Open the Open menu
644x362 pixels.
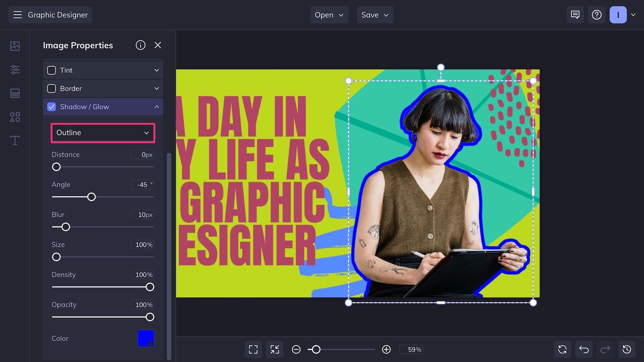pyautogui.click(x=329, y=15)
